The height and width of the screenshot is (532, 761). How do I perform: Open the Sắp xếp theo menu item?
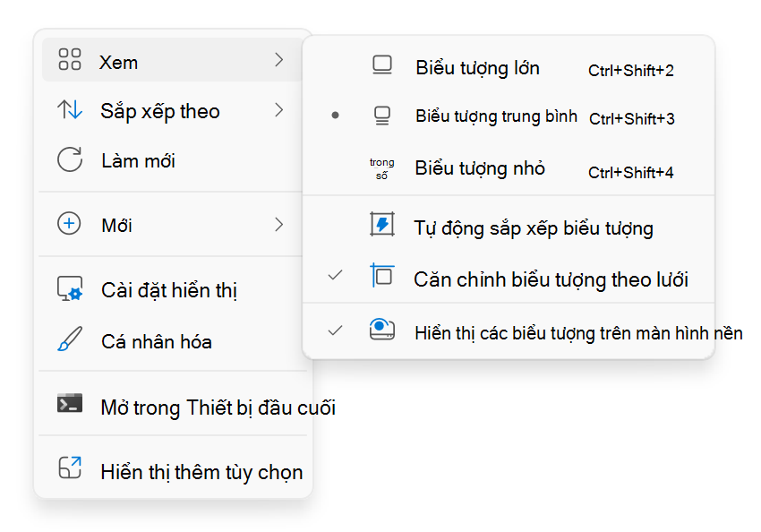coord(172,111)
